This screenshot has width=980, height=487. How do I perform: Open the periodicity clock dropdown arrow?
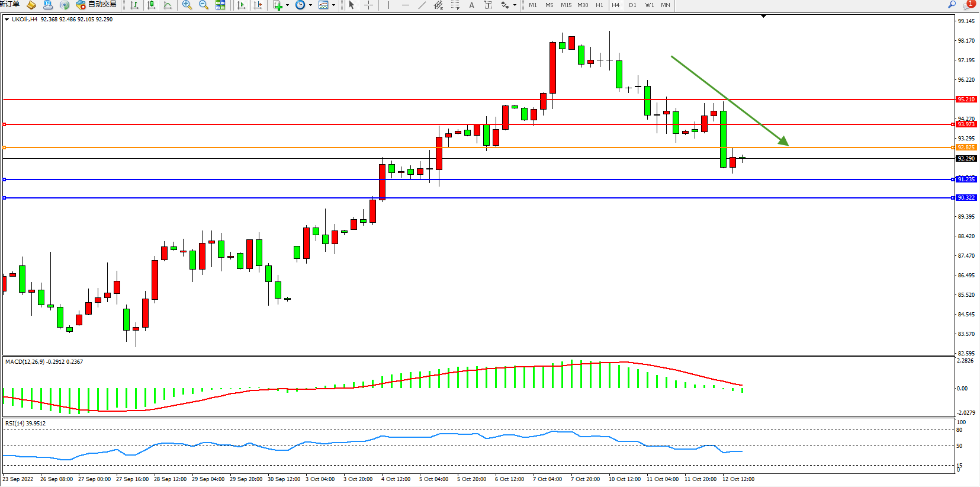[310, 5]
